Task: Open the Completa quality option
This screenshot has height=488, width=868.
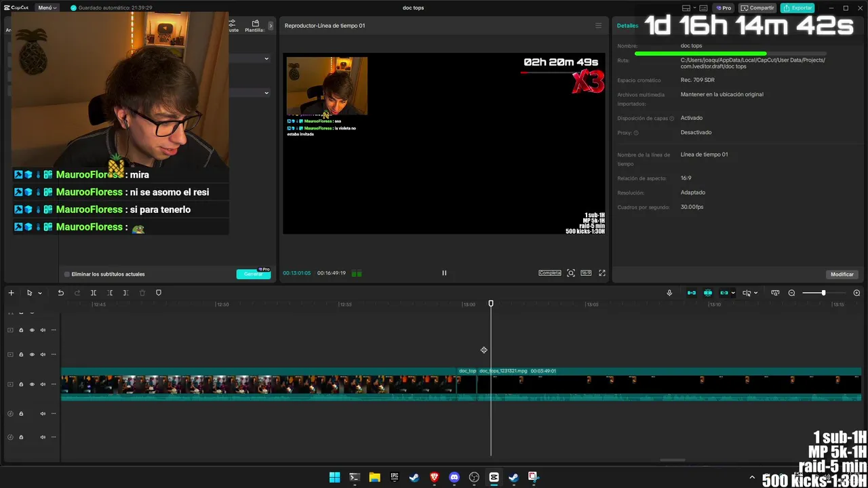Action: pos(550,273)
